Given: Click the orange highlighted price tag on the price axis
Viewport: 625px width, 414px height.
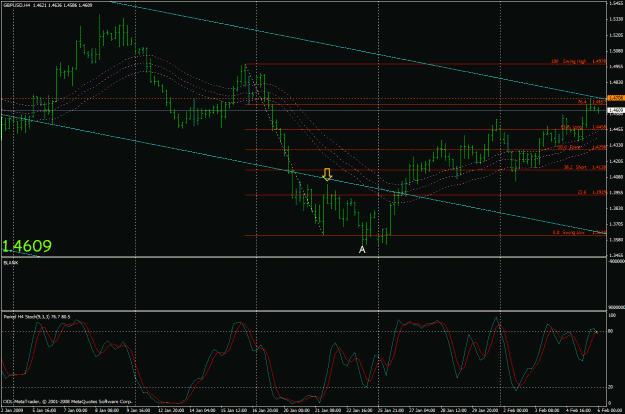Looking at the screenshot, I should tap(615, 98).
